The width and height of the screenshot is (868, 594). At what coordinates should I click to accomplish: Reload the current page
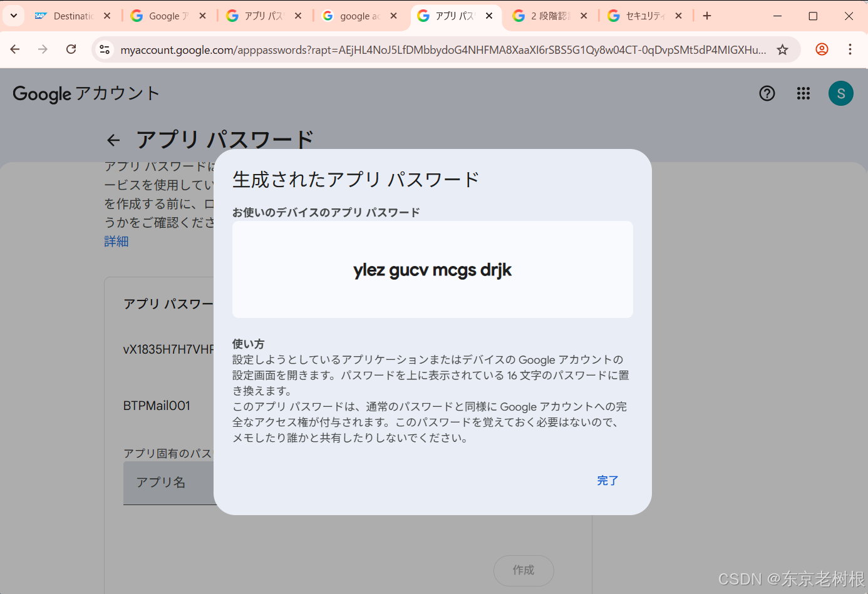click(71, 49)
